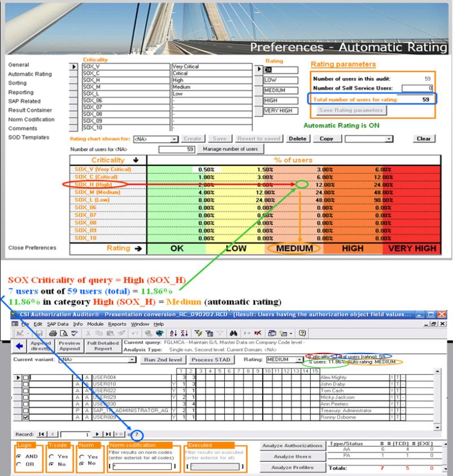
Task: Open the Rating MEDIUM dropdown
Action: click(300, 360)
